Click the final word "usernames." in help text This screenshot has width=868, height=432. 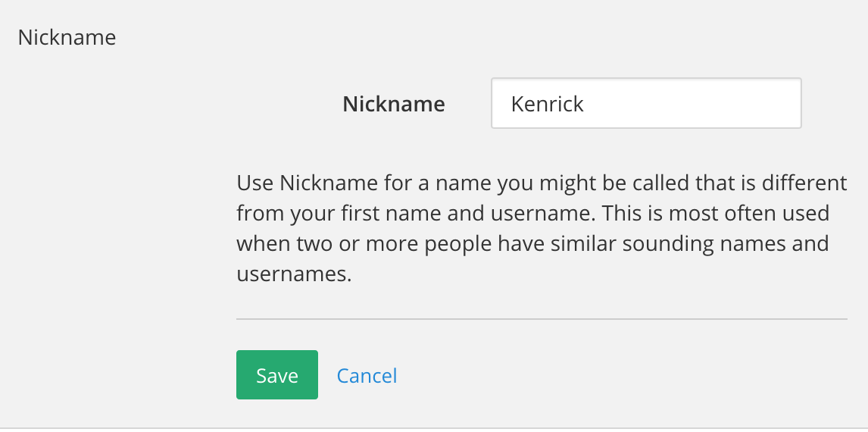click(x=294, y=274)
